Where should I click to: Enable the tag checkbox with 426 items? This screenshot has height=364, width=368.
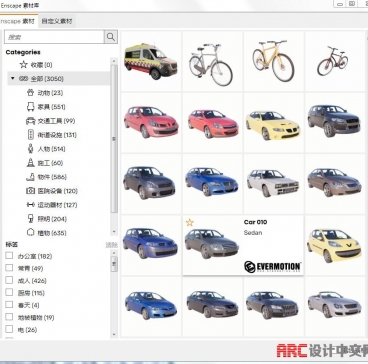click(x=9, y=280)
